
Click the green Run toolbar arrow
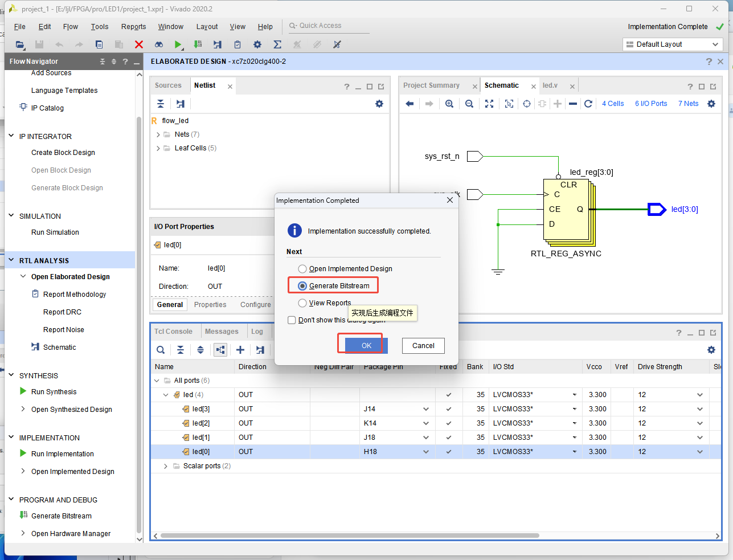click(178, 44)
